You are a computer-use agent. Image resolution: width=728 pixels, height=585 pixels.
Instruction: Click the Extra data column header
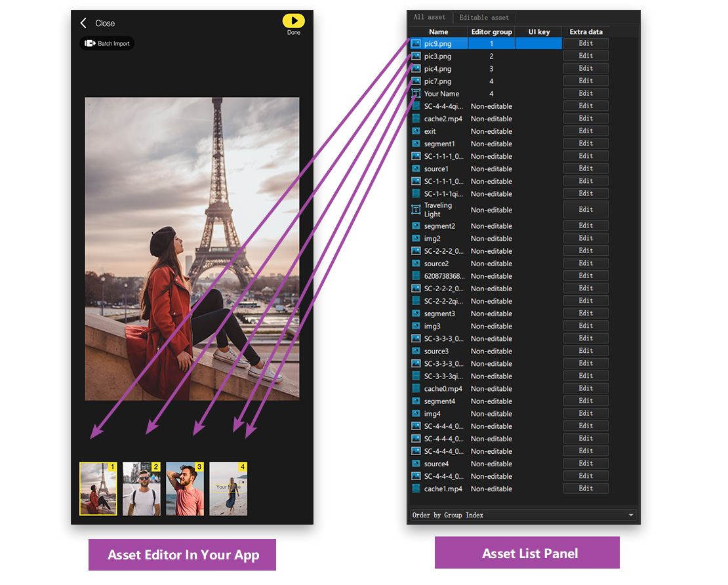586,31
